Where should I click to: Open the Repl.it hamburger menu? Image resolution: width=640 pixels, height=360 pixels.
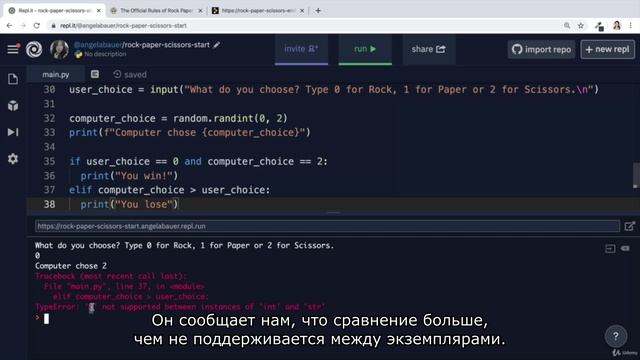[13, 49]
